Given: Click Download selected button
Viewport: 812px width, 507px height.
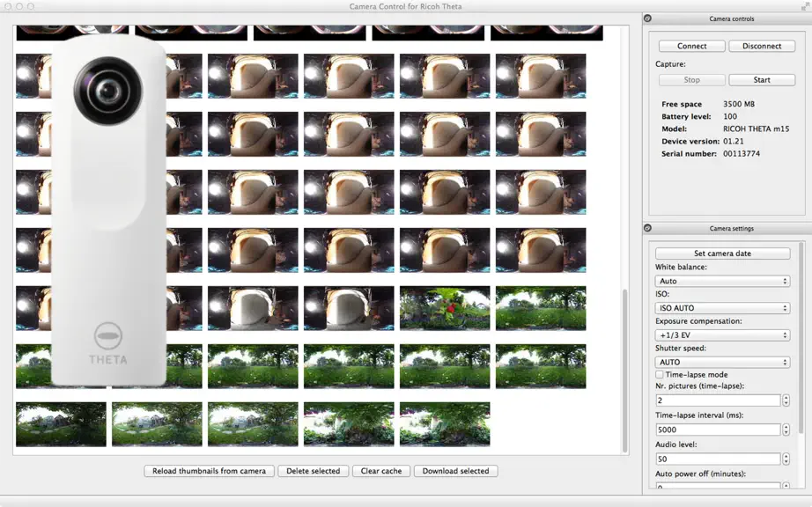Looking at the screenshot, I should pyautogui.click(x=455, y=471).
